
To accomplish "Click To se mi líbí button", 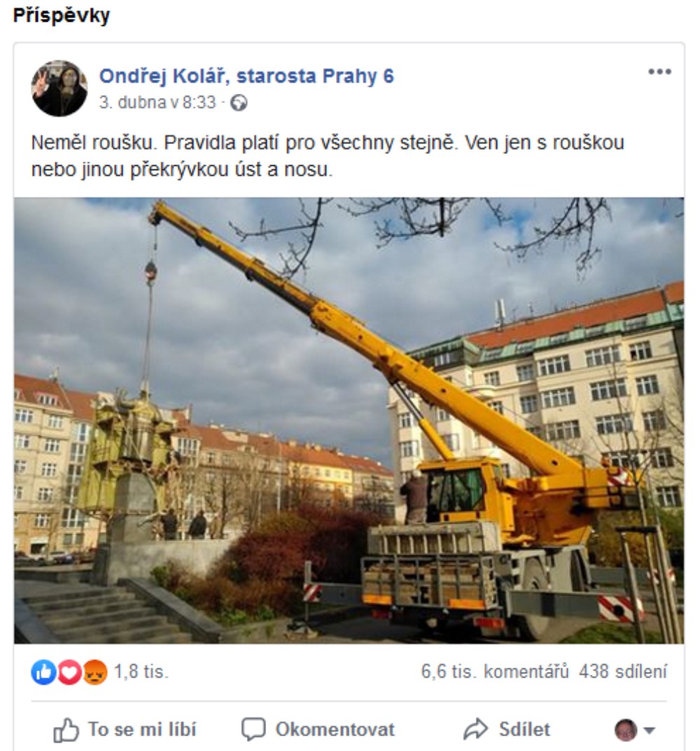I will [x=125, y=730].
